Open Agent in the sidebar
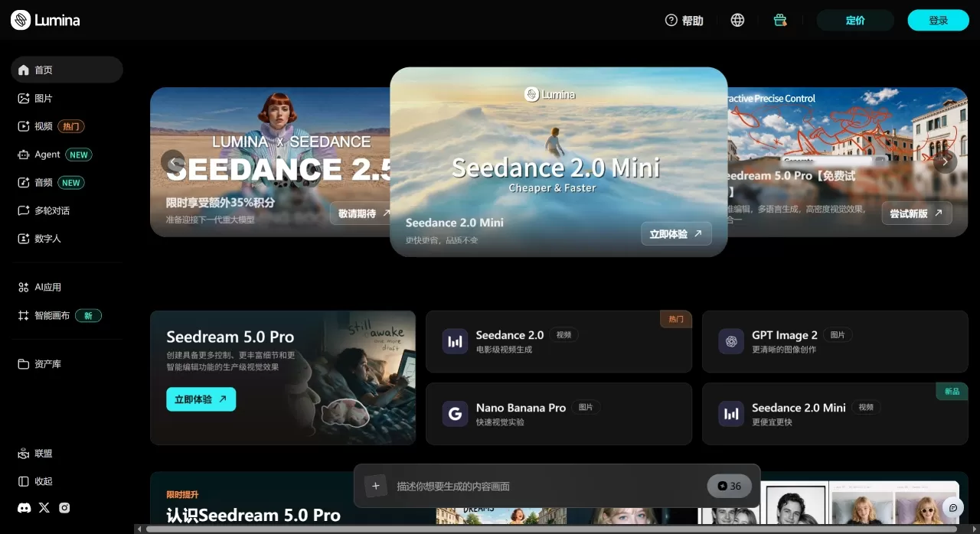Screen dimensions: 980x534 click(67, 155)
